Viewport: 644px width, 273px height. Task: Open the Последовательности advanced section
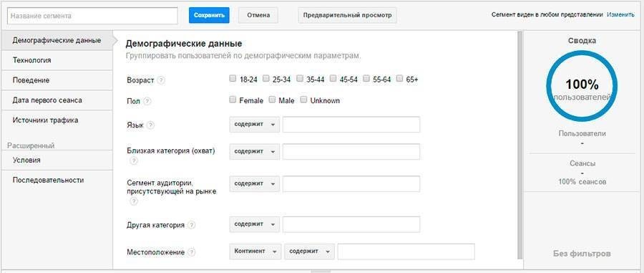[57, 180]
